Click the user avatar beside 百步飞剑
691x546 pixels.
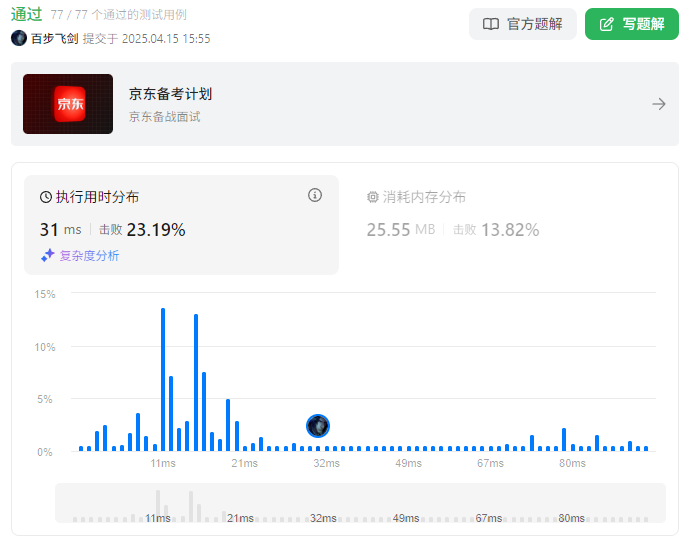coord(19,38)
